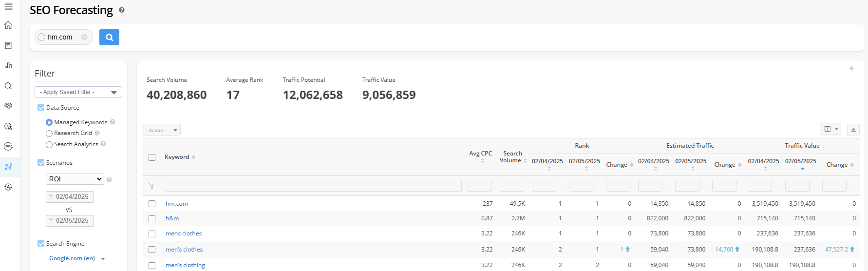Screen dimensions: 868x271
Task: Open the Apply Saved Filter dropdown
Action: [x=78, y=92]
